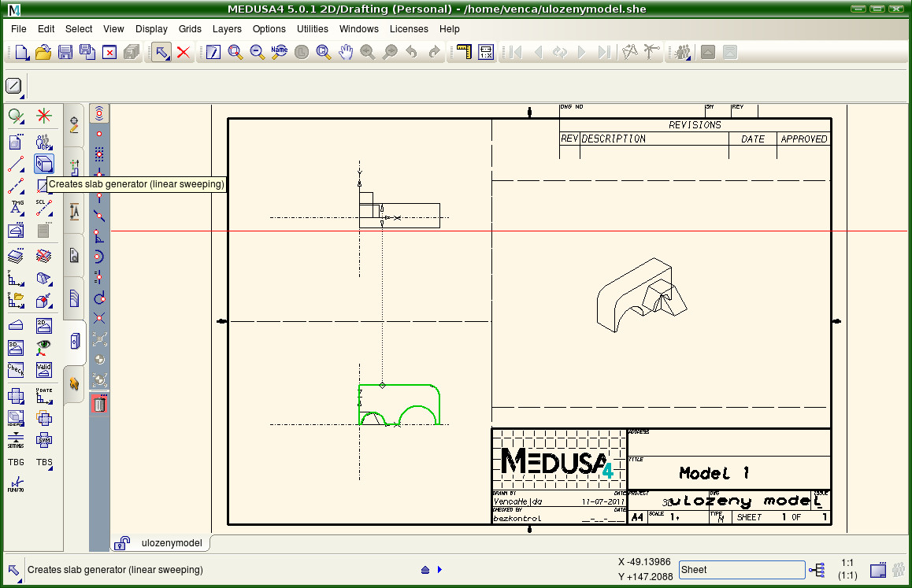This screenshot has width=912, height=588.
Task: Click the red X delete icon
Action: [x=184, y=52]
